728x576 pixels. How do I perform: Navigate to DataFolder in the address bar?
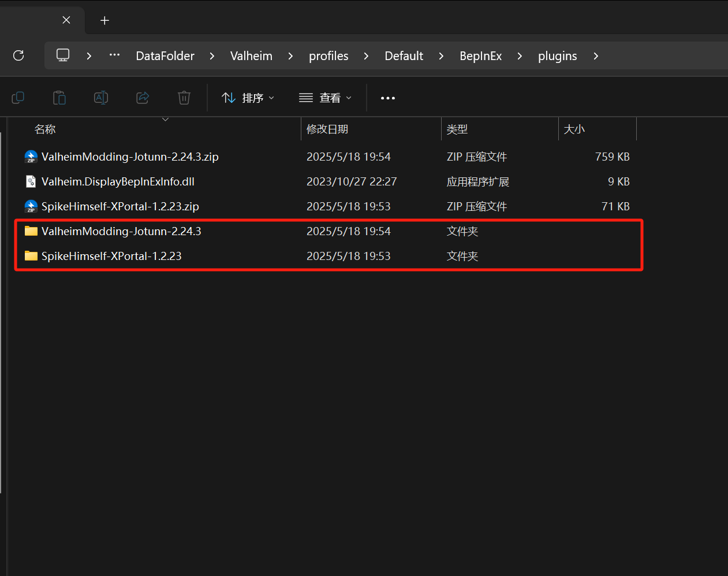tap(165, 56)
